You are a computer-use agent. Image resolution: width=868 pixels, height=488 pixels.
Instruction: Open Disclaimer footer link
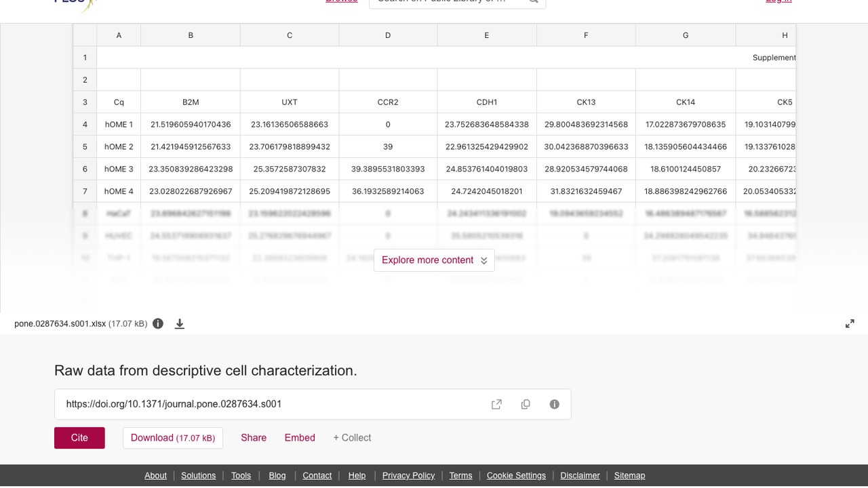(580, 475)
